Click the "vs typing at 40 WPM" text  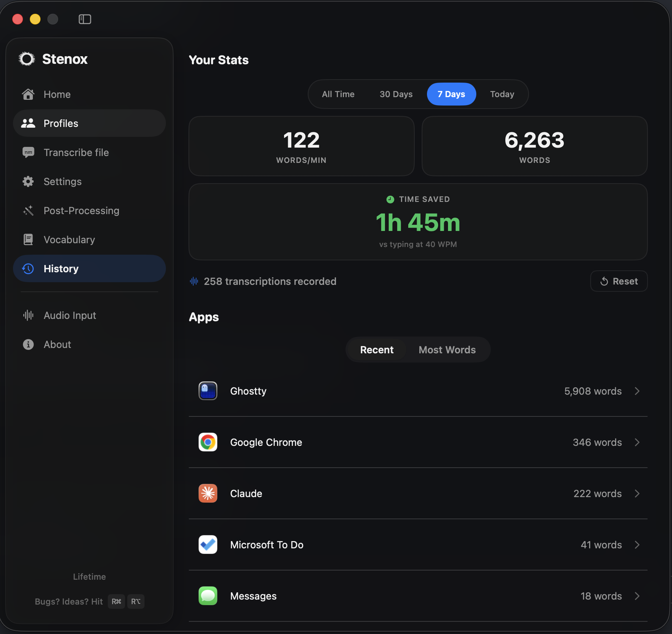point(418,244)
